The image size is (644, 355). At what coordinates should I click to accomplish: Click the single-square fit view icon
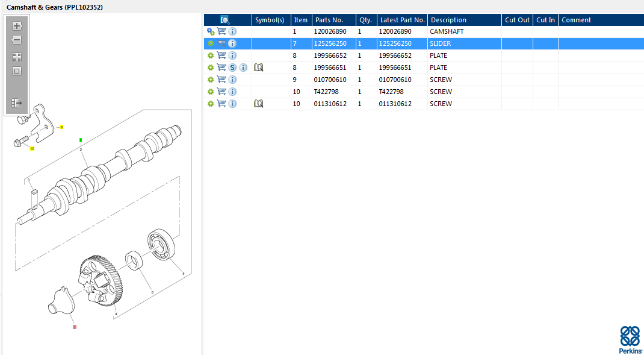click(17, 71)
